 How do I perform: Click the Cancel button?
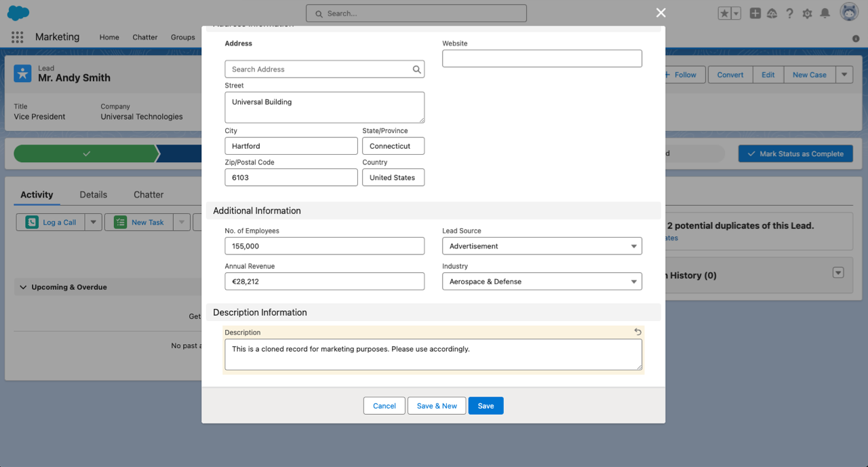click(x=384, y=406)
